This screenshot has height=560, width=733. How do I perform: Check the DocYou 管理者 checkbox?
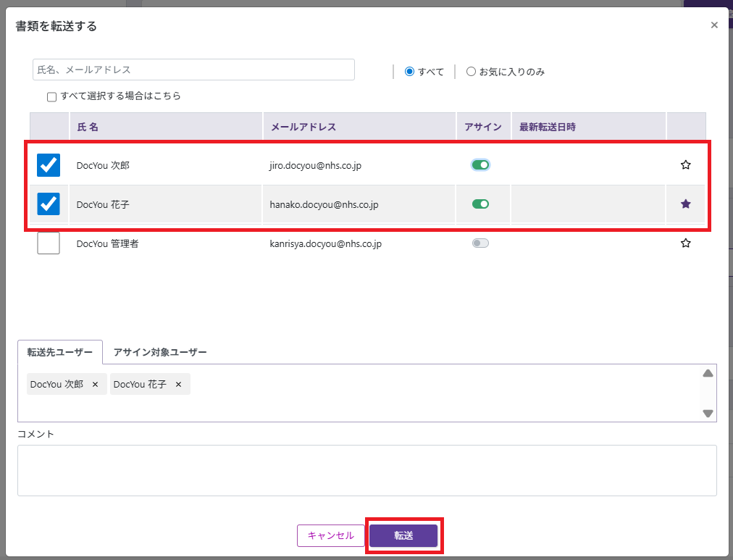click(x=49, y=243)
